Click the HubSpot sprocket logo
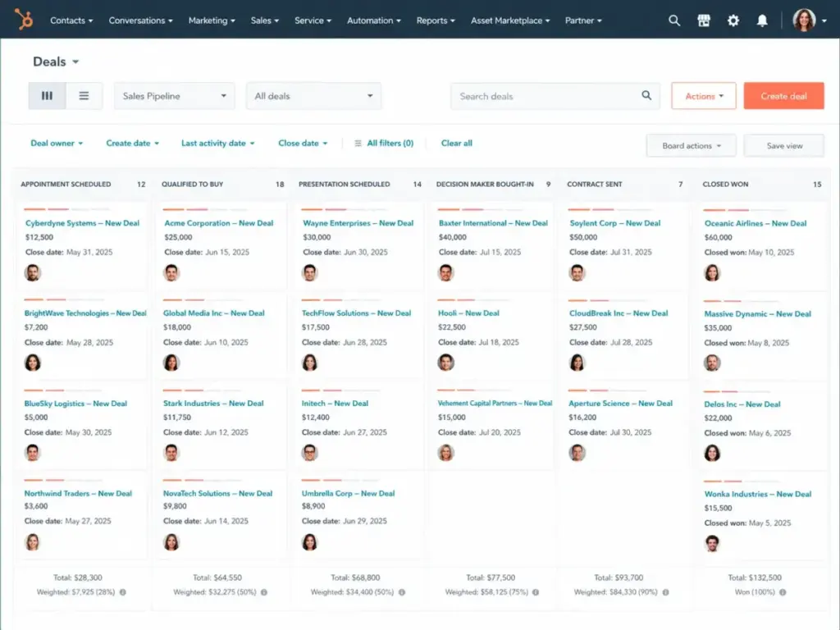 pos(24,20)
